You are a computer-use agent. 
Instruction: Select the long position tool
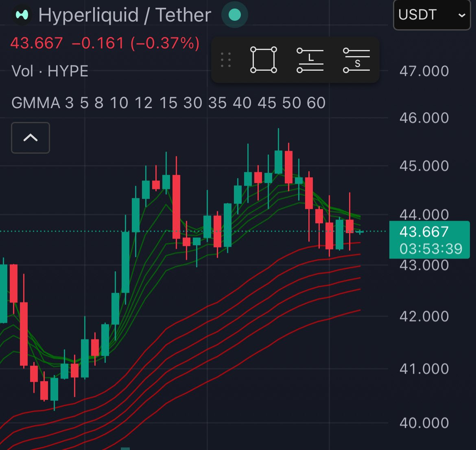tap(310, 60)
